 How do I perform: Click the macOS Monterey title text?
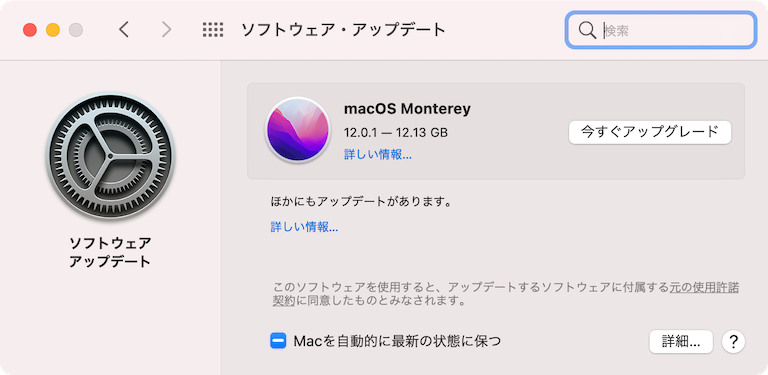[x=407, y=108]
